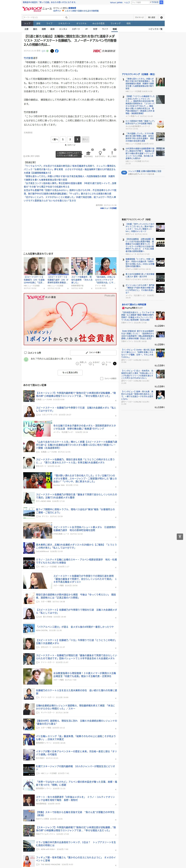This screenshot has width=186, height=868.
Task: Focus the ウェブ検索 input field
Action: click(x=140, y=2)
